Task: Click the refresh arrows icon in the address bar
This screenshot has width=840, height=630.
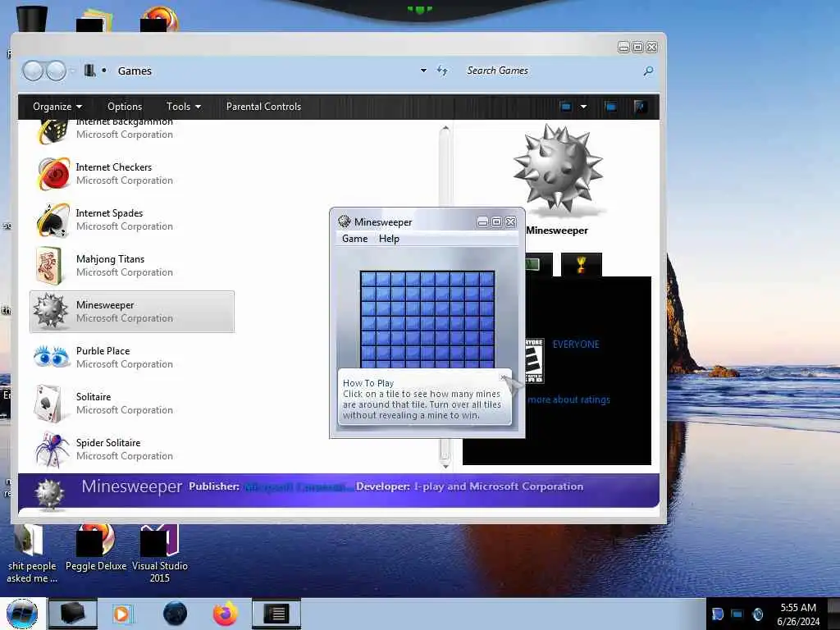Action: pyautogui.click(x=442, y=71)
